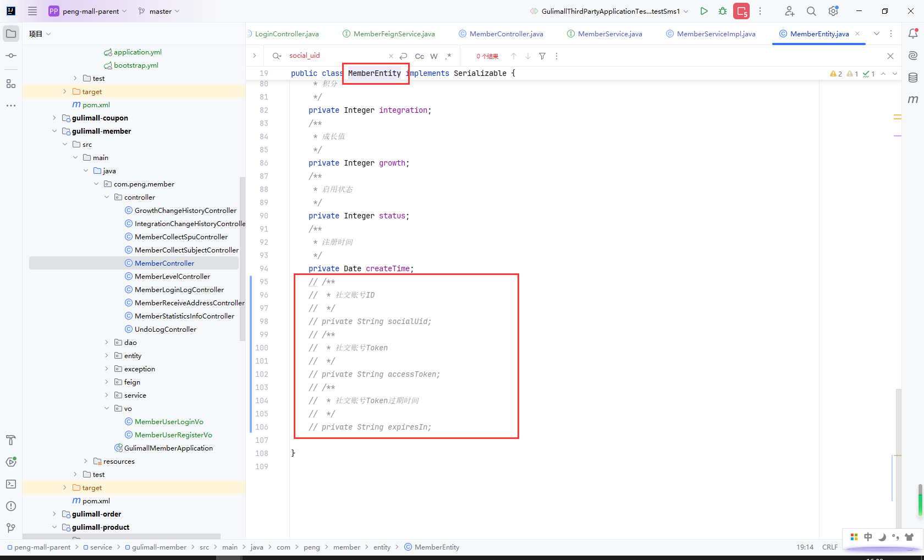Switch to MemberServiceImpl.java tab

pyautogui.click(x=711, y=34)
